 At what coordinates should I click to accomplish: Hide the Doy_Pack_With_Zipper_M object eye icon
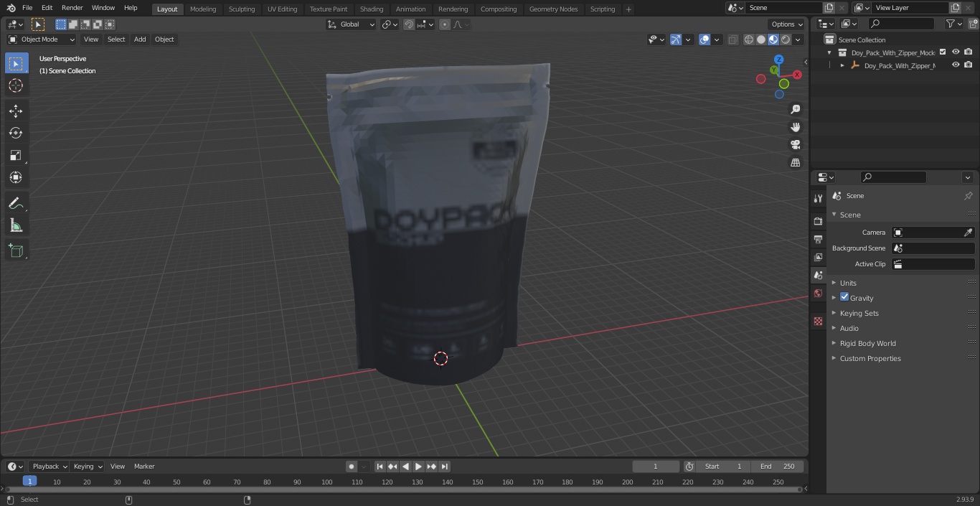point(956,65)
